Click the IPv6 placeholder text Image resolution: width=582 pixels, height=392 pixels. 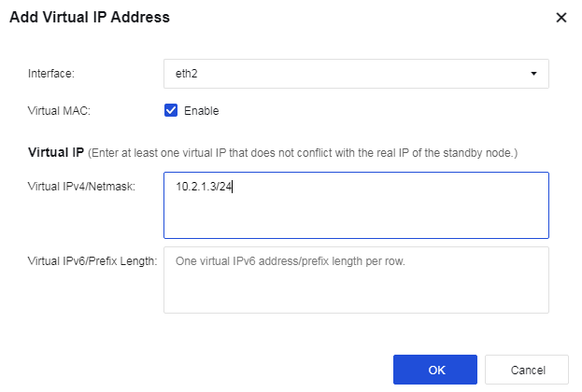pyautogui.click(x=291, y=261)
